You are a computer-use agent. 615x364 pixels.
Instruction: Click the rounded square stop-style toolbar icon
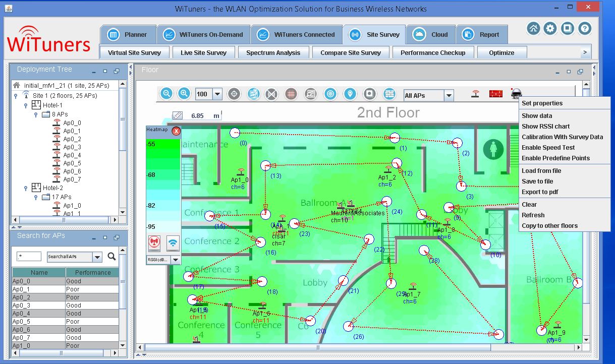(x=369, y=94)
